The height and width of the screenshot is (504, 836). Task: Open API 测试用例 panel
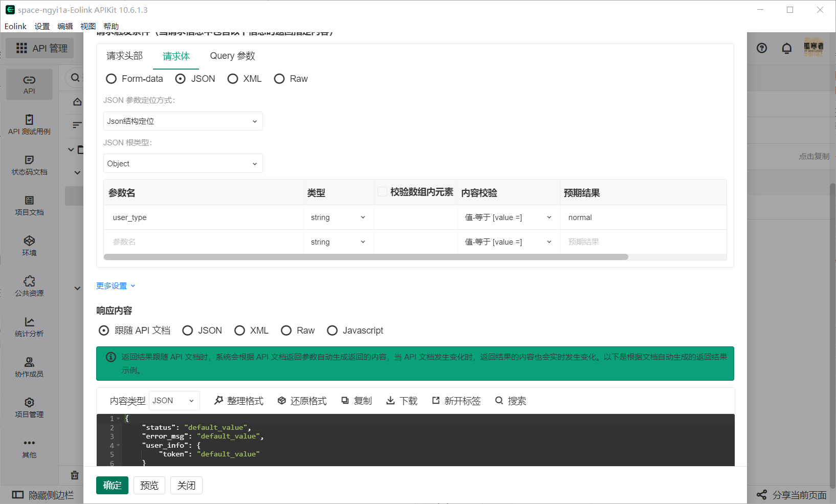coord(29,124)
